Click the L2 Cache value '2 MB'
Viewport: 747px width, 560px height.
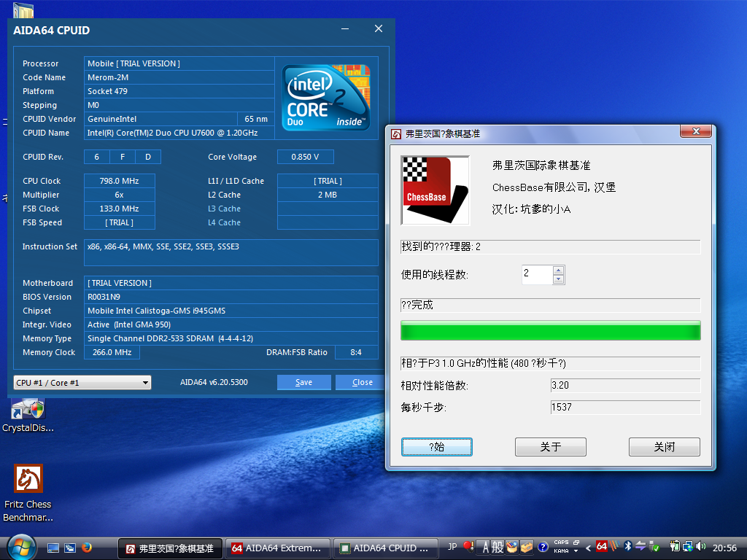(328, 195)
